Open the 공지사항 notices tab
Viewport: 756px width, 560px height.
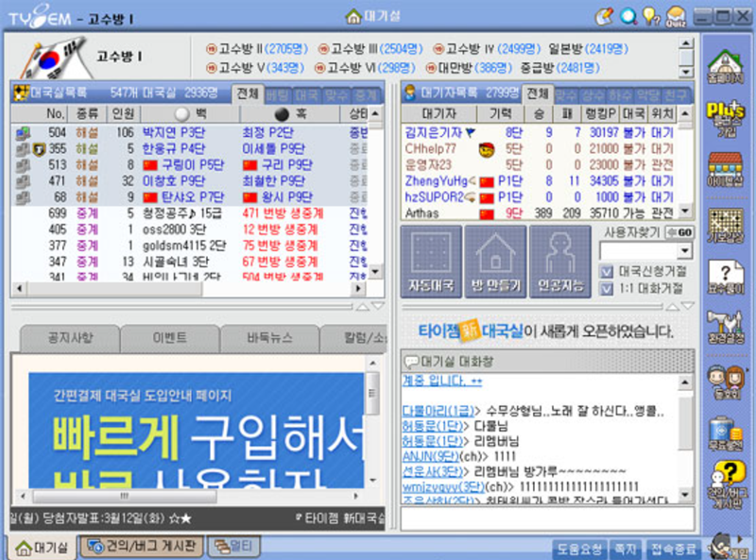coord(70,338)
